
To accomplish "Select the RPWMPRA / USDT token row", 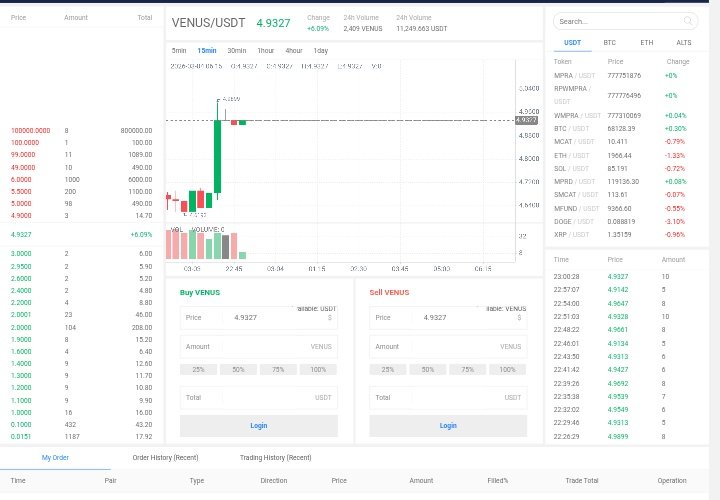I will pos(625,95).
